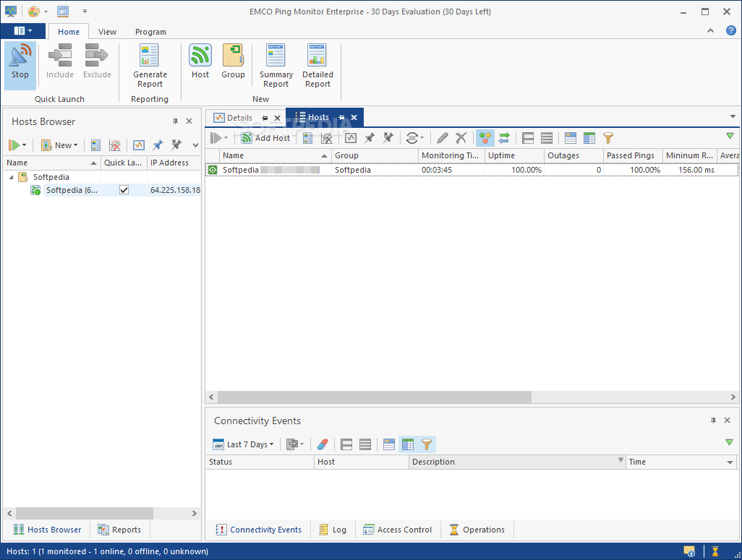The height and width of the screenshot is (560, 742).
Task: Open the Last 7 Days dropdown
Action: click(244, 444)
